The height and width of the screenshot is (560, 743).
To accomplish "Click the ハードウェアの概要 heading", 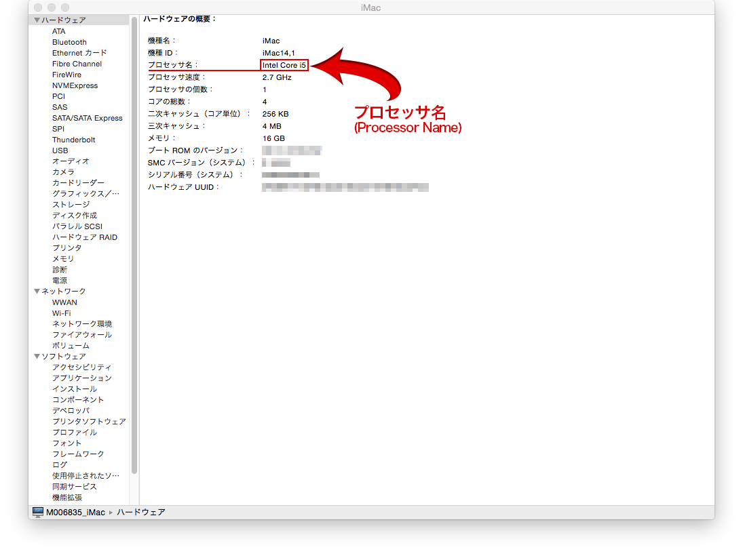I will pos(179,19).
